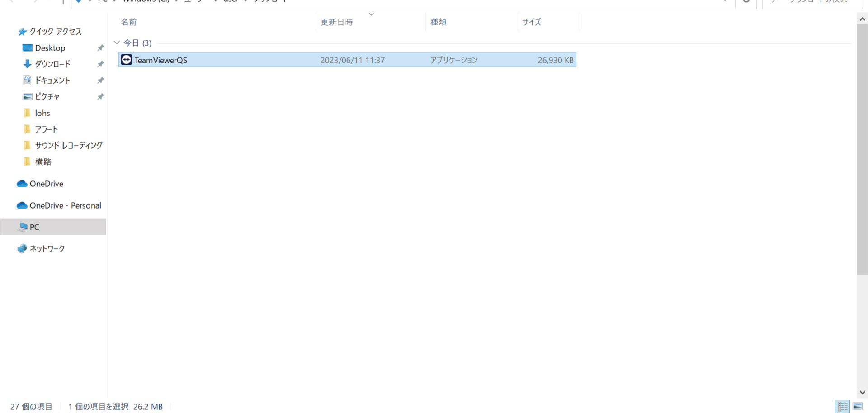Collapse the 今日 (3) group
Viewport: 868px width, 413px height.
117,43
